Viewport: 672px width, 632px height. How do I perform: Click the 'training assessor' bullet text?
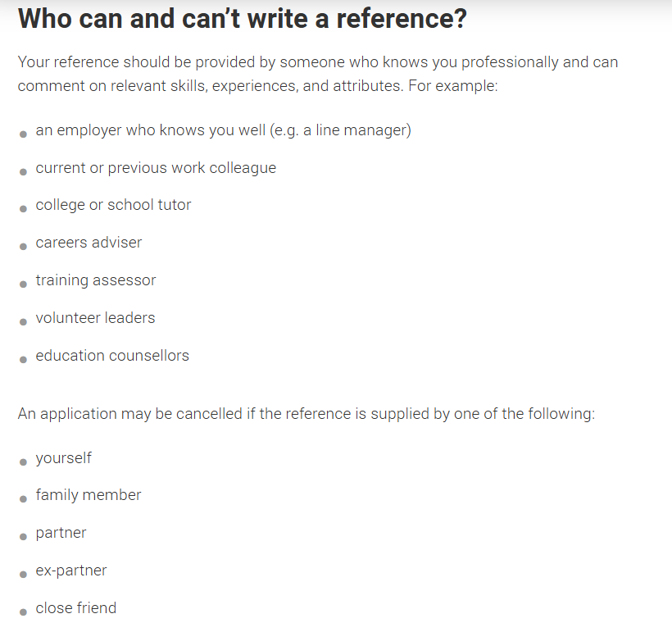(96, 280)
